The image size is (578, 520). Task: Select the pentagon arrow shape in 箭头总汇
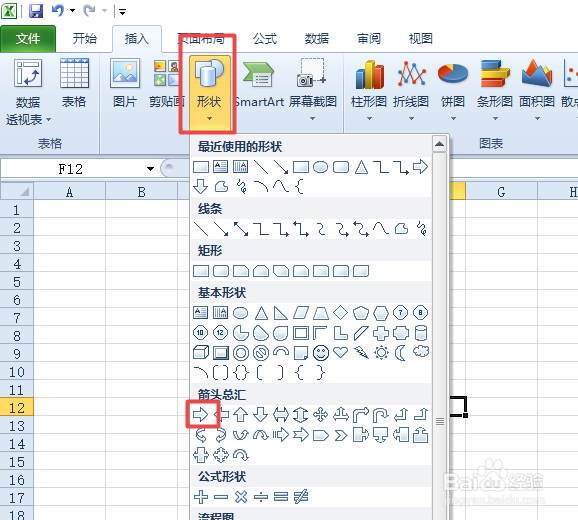click(x=321, y=436)
